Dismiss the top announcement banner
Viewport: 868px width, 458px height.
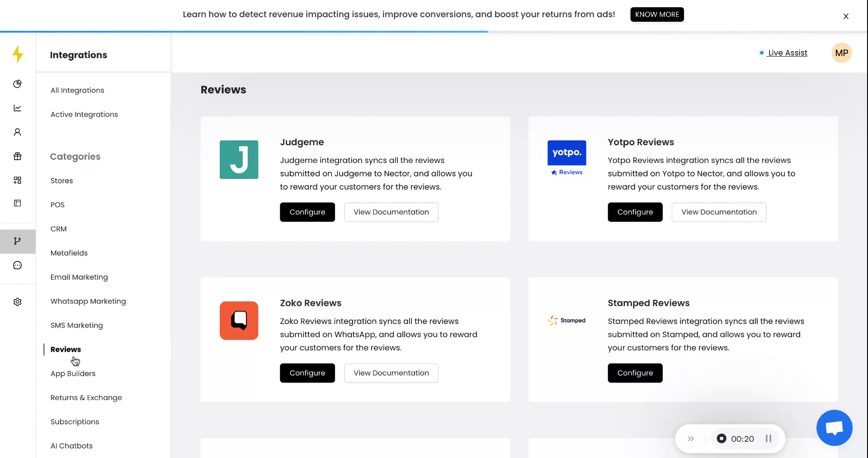[845, 16]
